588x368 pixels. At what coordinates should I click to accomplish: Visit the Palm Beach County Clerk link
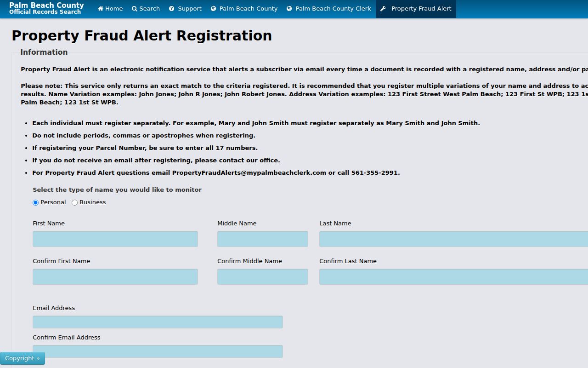329,9
